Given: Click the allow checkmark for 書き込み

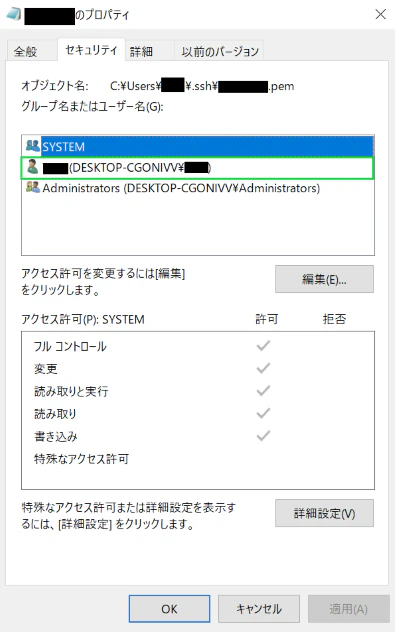Looking at the screenshot, I should (263, 436).
